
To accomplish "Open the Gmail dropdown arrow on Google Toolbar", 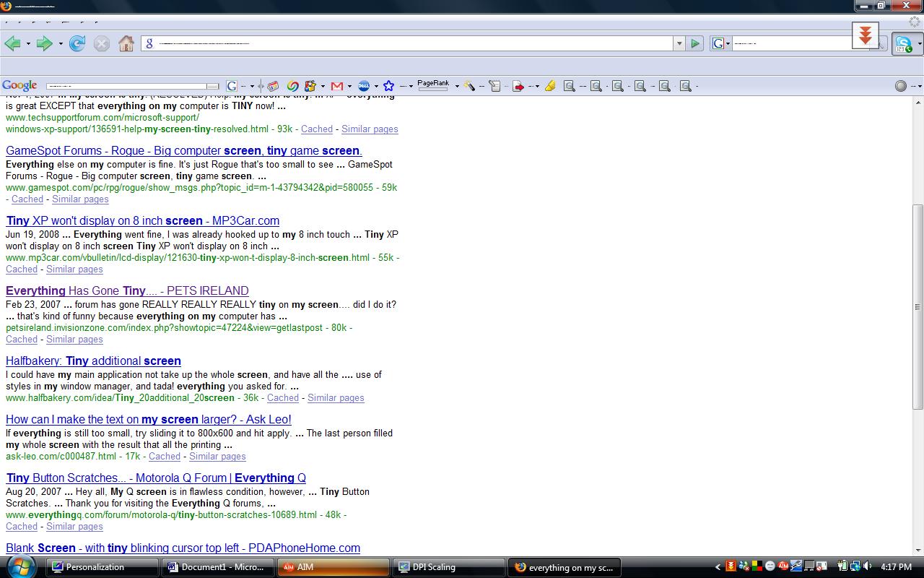I will pos(349,87).
